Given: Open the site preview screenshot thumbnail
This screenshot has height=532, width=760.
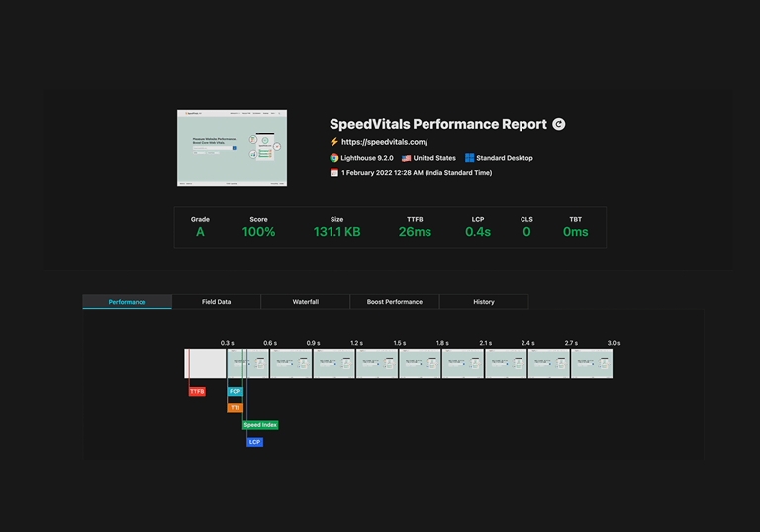Looking at the screenshot, I should (x=232, y=147).
